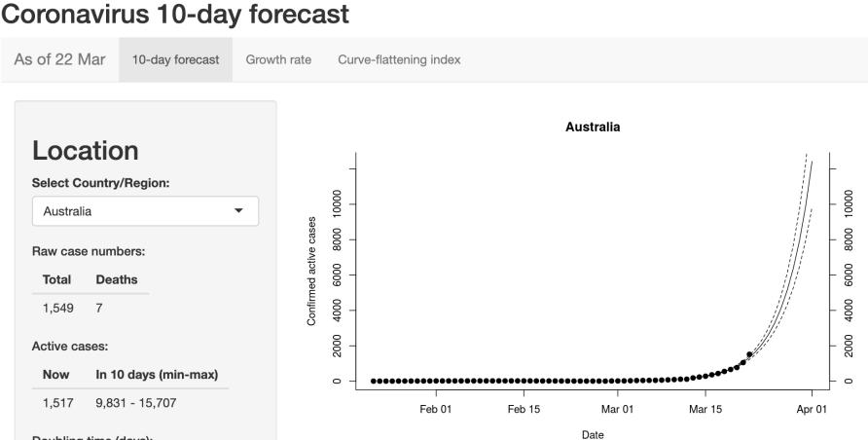Click the Now column header in Active cases
Screen dimensions: 868x440
pos(55,375)
